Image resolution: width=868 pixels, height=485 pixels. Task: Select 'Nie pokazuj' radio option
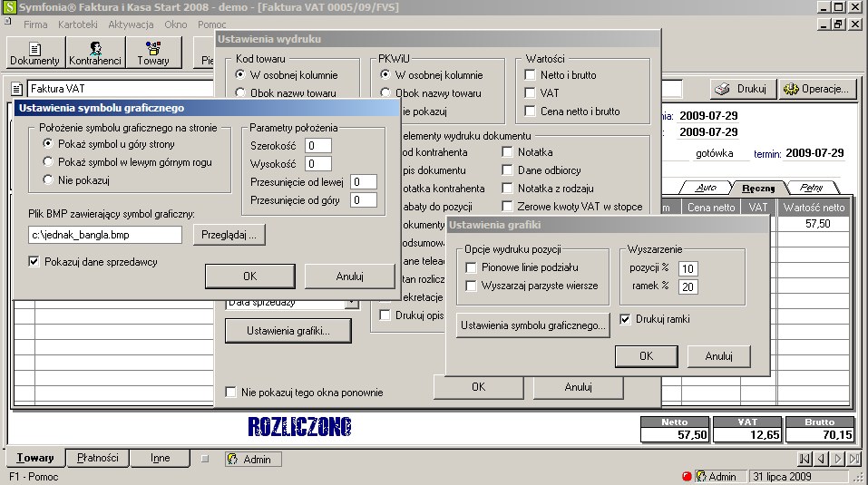coord(48,180)
